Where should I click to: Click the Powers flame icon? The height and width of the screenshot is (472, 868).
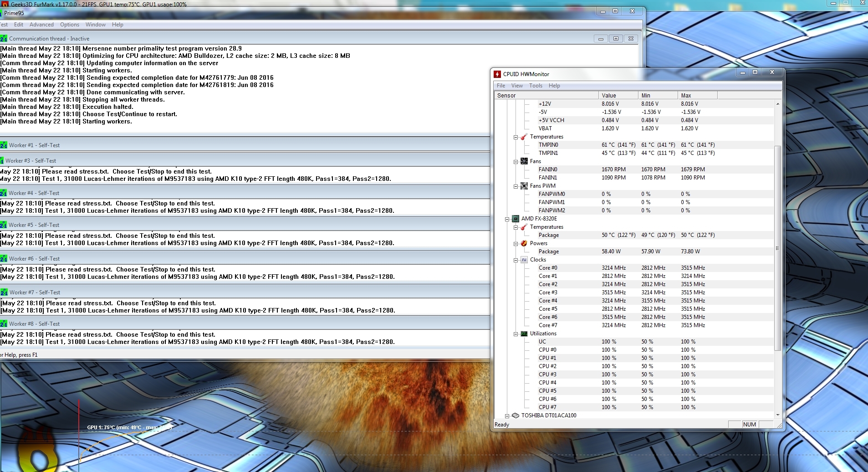pos(524,243)
